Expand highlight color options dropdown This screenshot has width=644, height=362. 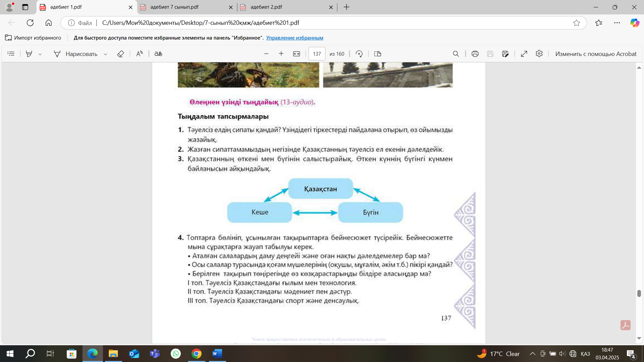click(x=40, y=54)
